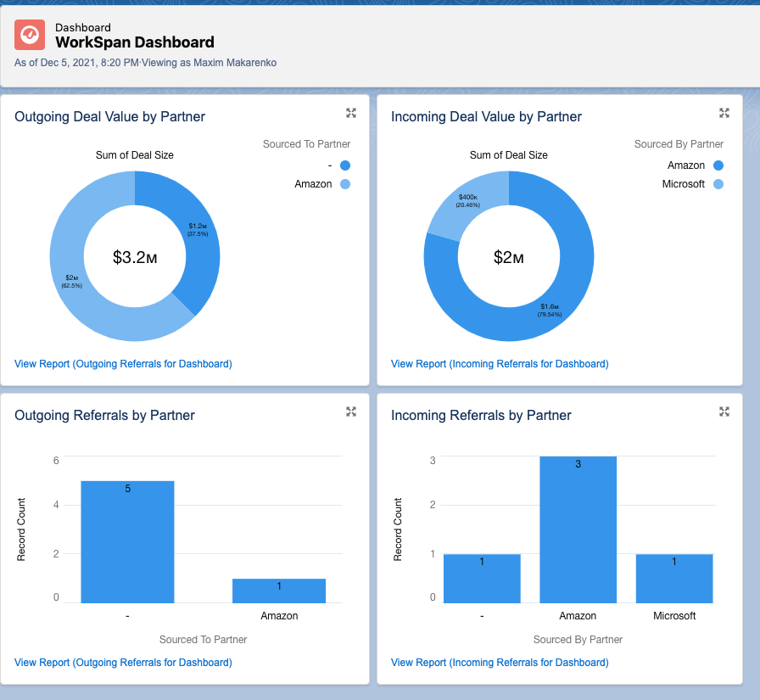The height and width of the screenshot is (700, 760).
Task: Click the bar with value 5 in Outgoing Referrals
Action: coord(127,542)
